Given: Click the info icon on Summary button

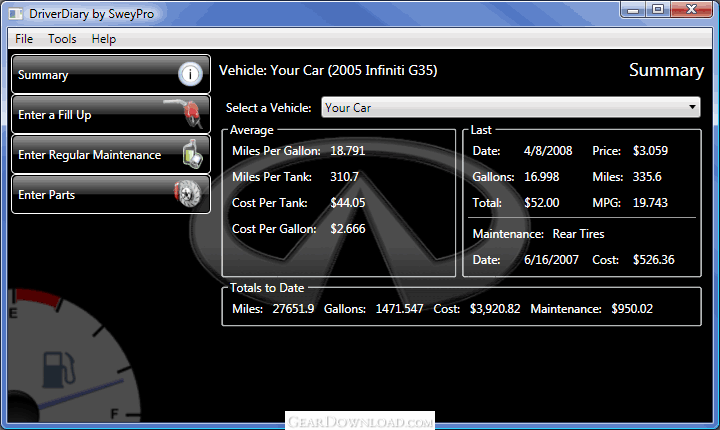Looking at the screenshot, I should [190, 74].
